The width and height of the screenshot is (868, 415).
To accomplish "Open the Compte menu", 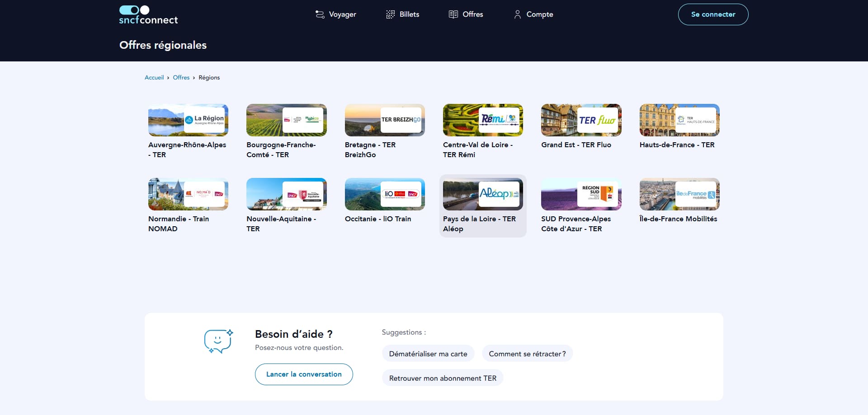I will click(x=533, y=14).
